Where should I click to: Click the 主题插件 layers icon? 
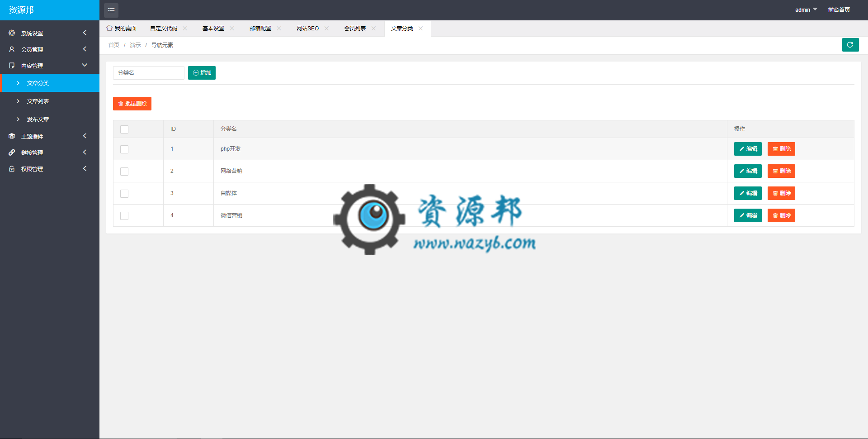(x=12, y=136)
